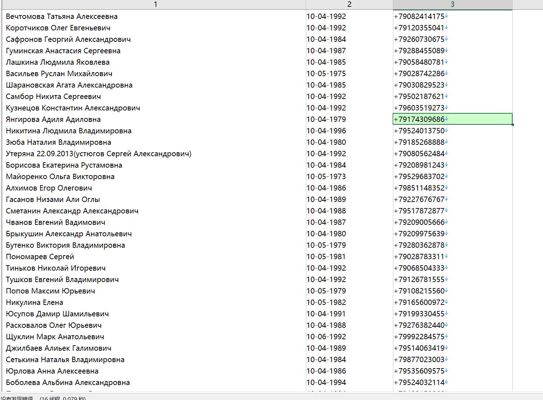Click the name Алхимов Егор Олегович
The height and width of the screenshot is (400, 543).
[49, 188]
